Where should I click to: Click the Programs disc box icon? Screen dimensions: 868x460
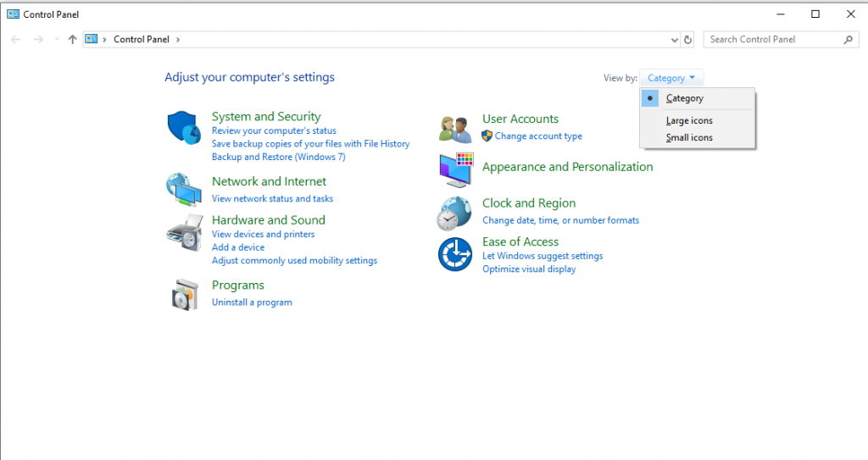point(185,295)
